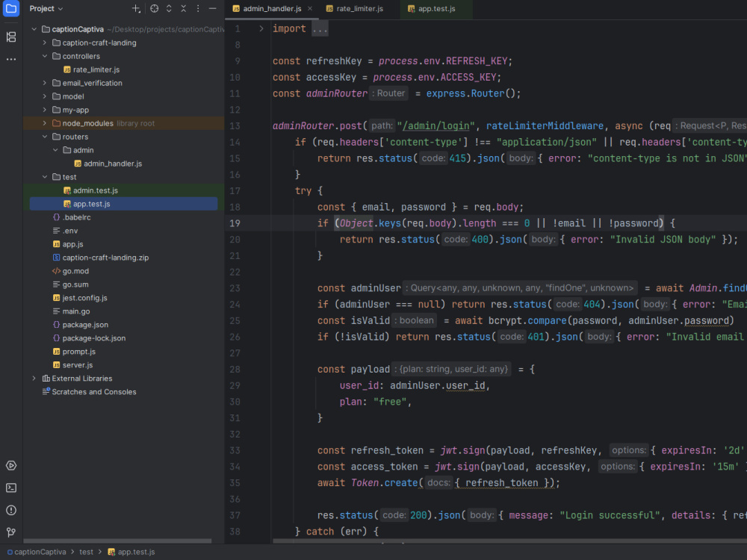This screenshot has height=560, width=747.
Task: Click the project panel horizontal scrollbar
Action: pyautogui.click(x=117, y=541)
